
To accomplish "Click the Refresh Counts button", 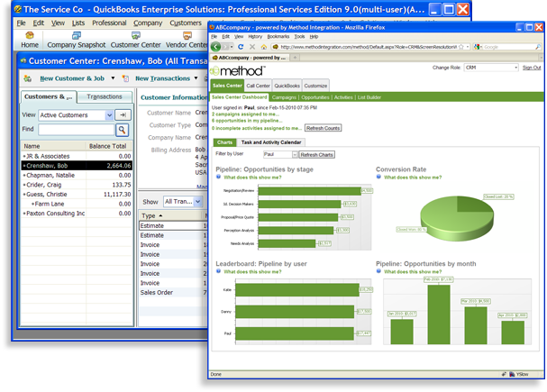I will point(323,128).
